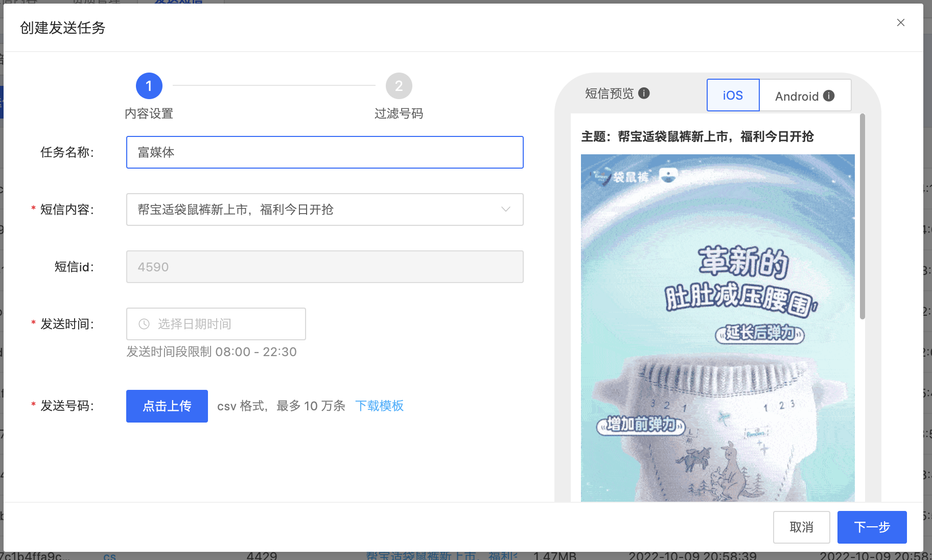
Task: Click the 下一步 button
Action: (x=872, y=527)
